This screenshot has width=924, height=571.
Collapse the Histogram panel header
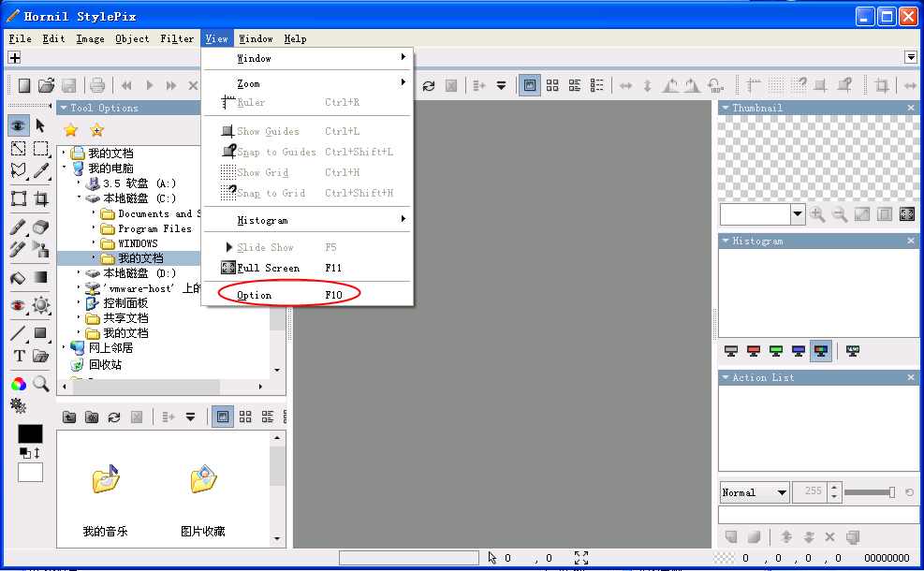(726, 241)
